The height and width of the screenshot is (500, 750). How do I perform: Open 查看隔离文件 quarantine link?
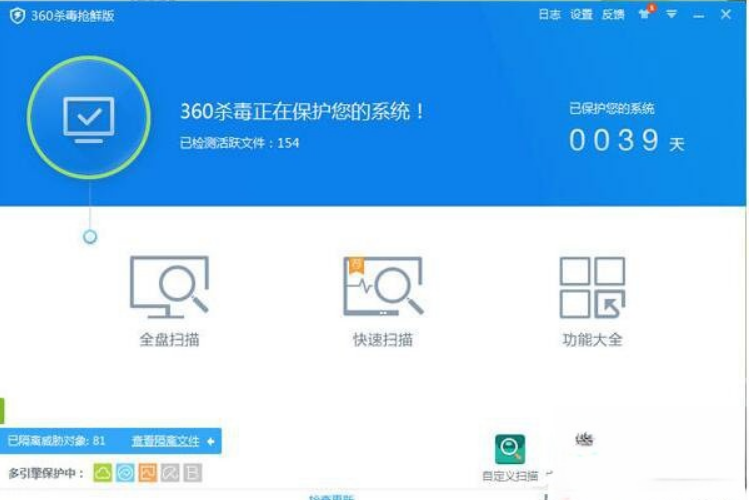(x=165, y=441)
